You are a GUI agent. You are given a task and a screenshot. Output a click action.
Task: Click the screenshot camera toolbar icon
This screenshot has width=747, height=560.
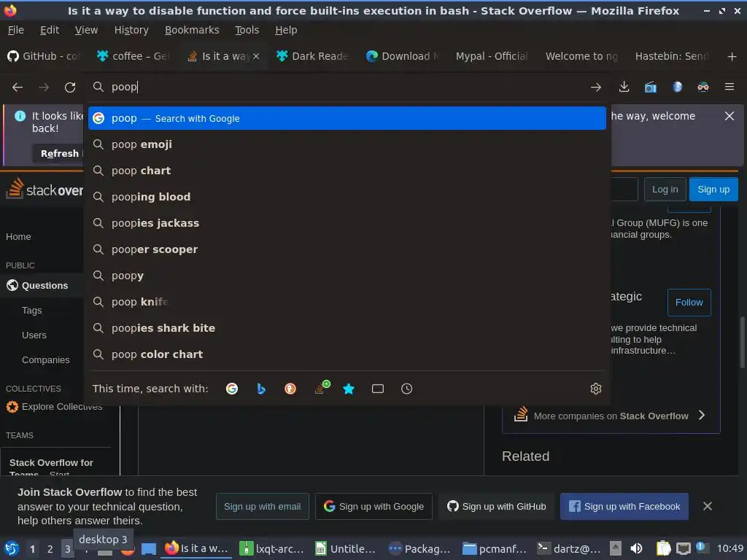[650, 87]
